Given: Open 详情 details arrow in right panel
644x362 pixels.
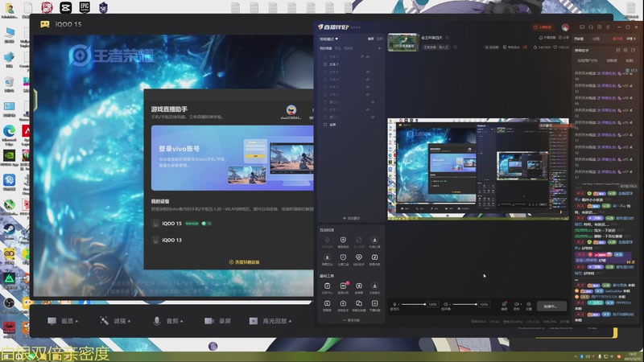Looking at the screenshot, I should [x=630, y=39].
